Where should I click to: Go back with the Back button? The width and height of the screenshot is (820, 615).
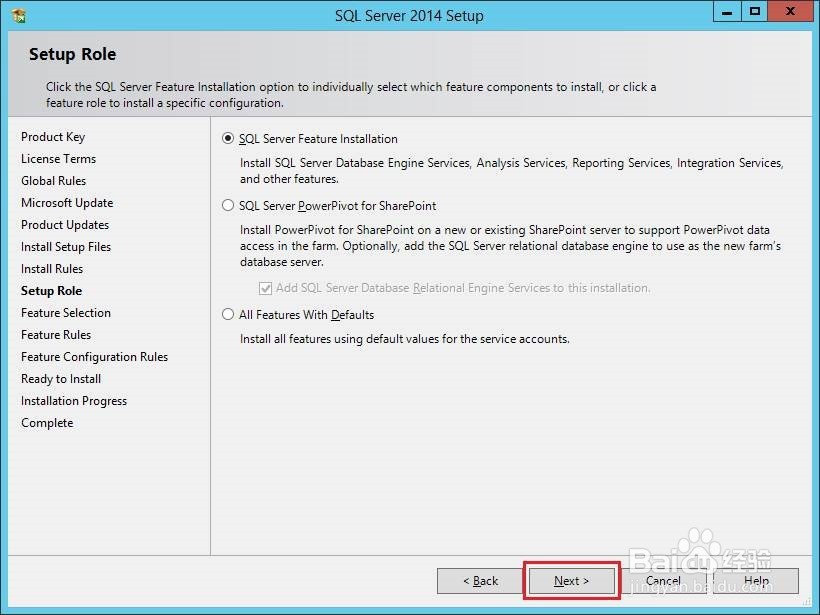(x=481, y=581)
